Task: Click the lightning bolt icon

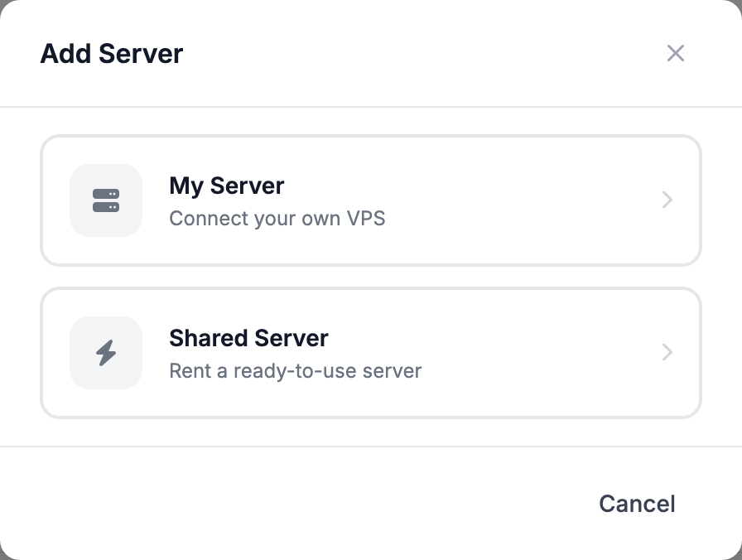Action: click(106, 353)
